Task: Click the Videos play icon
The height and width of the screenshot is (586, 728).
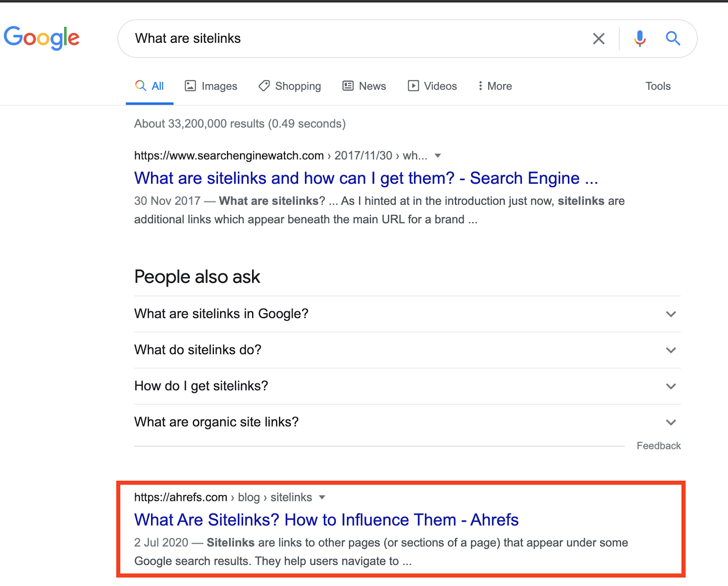Action: pos(413,86)
